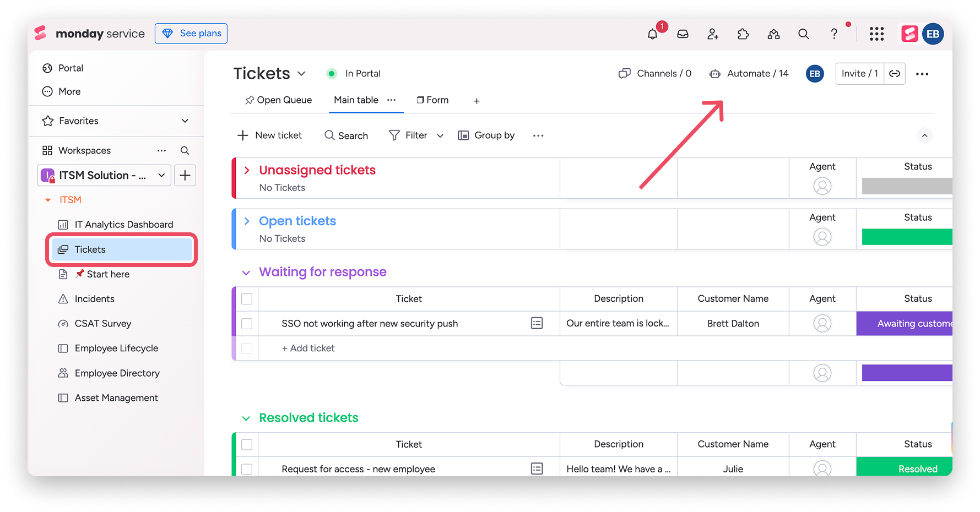
Task: Open the inbox tray icon
Action: tap(683, 34)
